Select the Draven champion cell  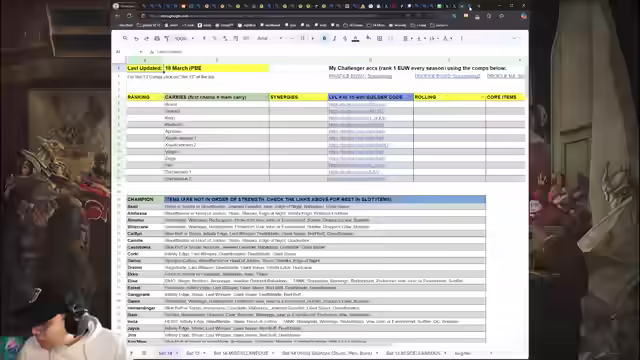tap(145, 267)
